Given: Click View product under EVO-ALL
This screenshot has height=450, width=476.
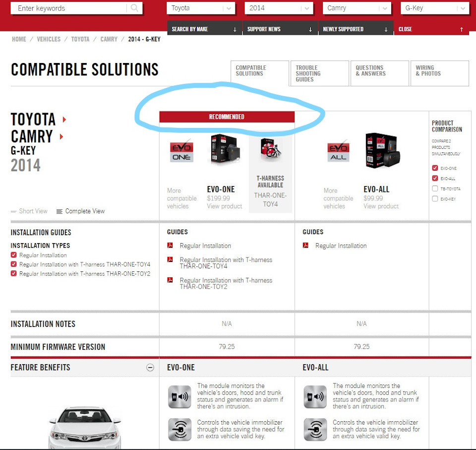Looking at the screenshot, I should point(381,206).
